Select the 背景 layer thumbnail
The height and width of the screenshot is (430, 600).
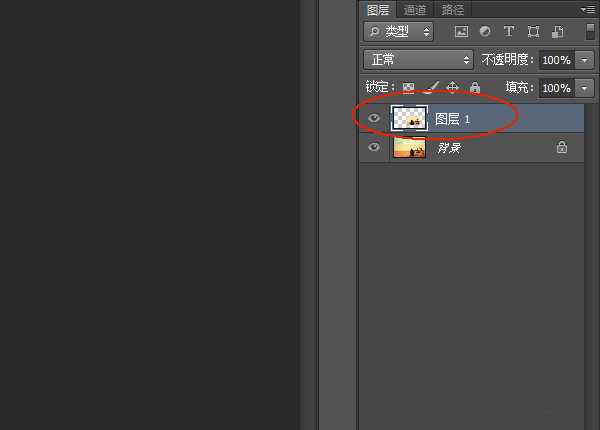coord(409,147)
